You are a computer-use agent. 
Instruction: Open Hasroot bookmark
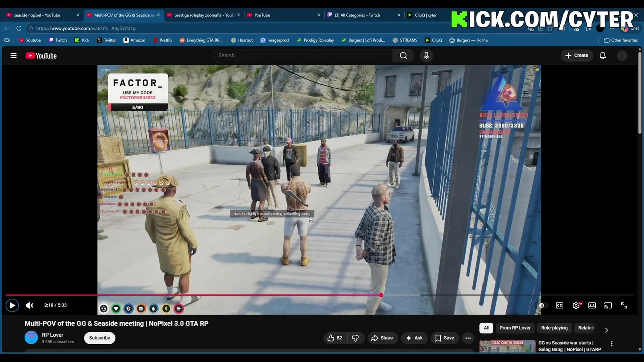(242, 40)
